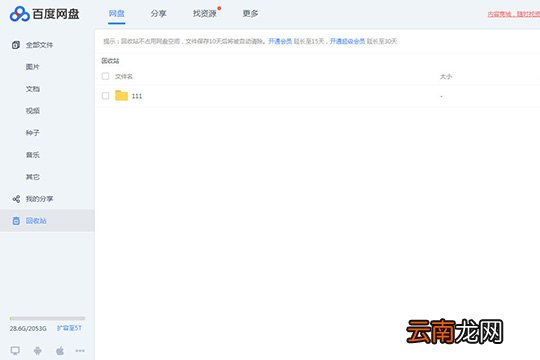Click the Baidu Netdisk logo
The image size is (540, 360).
45,14
